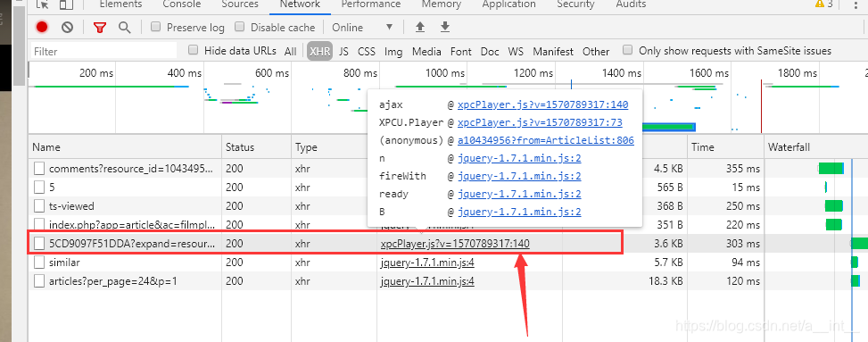Filter requests by Other type
Image resolution: width=868 pixels, height=342 pixels.
coord(596,51)
